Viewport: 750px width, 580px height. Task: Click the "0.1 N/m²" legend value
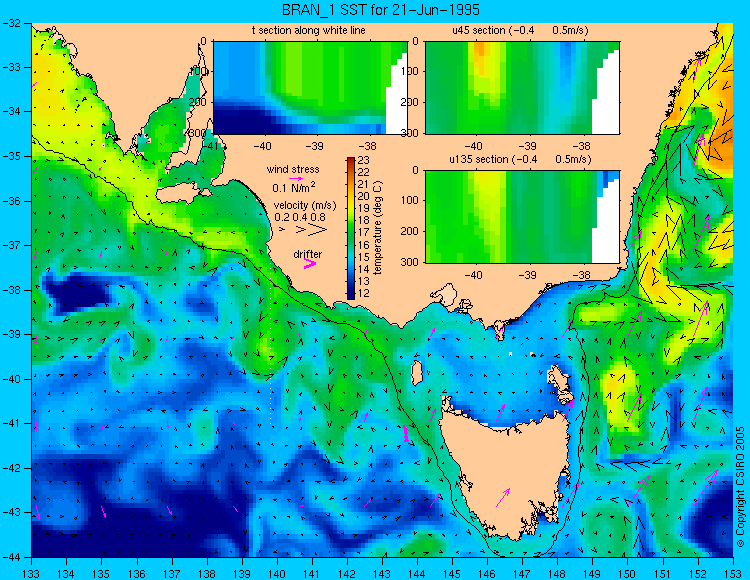[x=294, y=187]
